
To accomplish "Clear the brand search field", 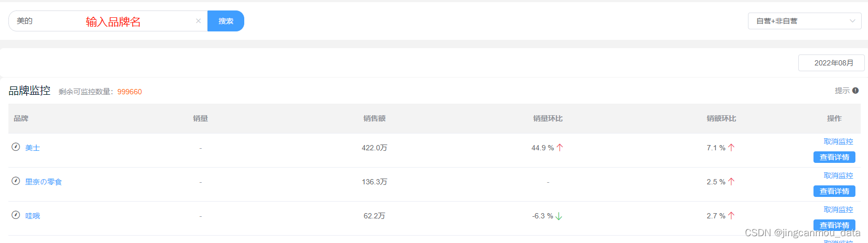I will (x=198, y=21).
